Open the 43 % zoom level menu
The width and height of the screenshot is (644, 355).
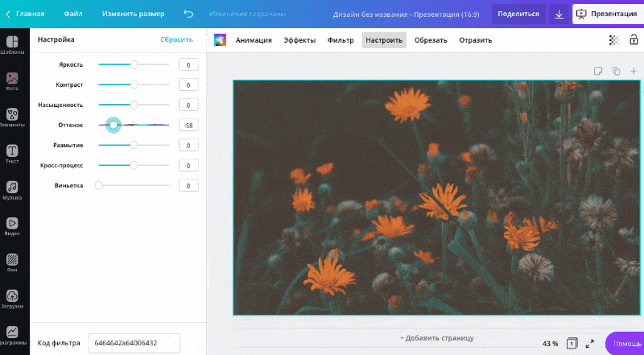pos(550,344)
